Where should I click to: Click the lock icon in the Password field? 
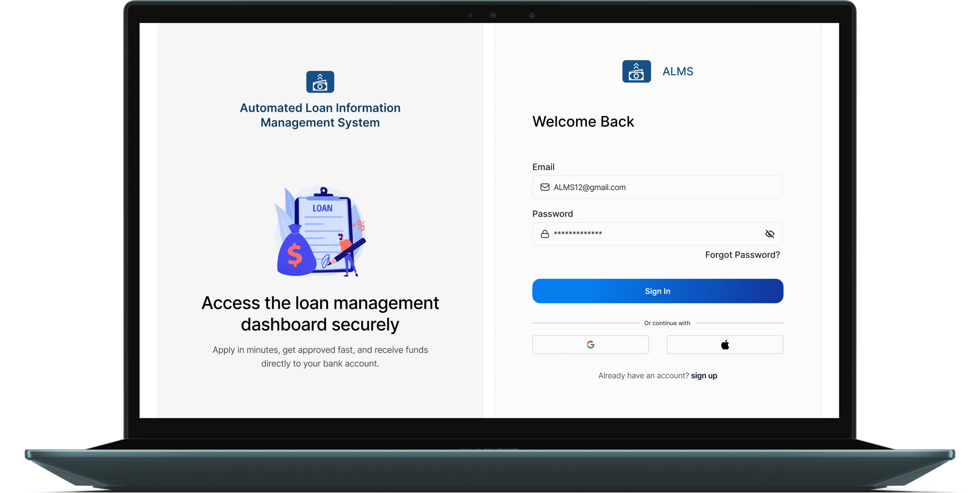coord(544,234)
